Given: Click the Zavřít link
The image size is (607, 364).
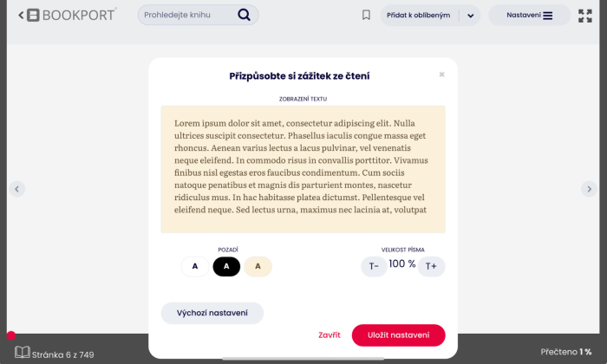Looking at the screenshot, I should [330, 335].
